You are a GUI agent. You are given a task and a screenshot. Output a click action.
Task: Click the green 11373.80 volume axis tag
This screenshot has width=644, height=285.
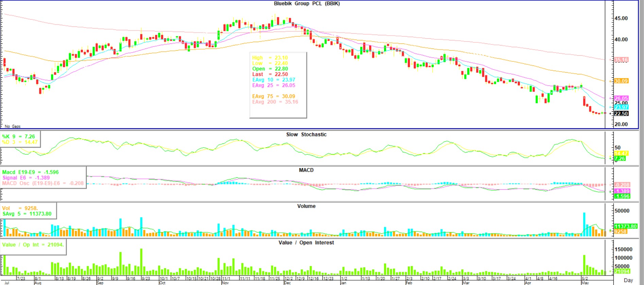point(626,226)
